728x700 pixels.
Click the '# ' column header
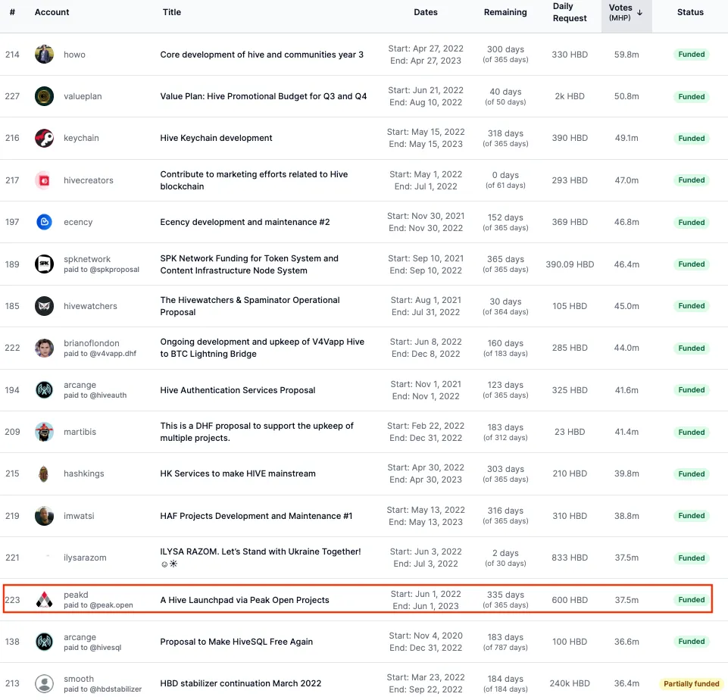pos(12,12)
